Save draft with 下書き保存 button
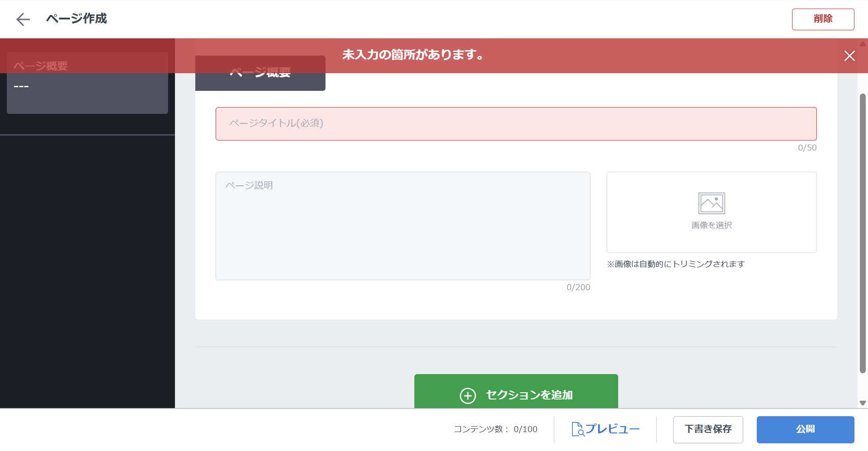The height and width of the screenshot is (451, 868). [x=708, y=429]
